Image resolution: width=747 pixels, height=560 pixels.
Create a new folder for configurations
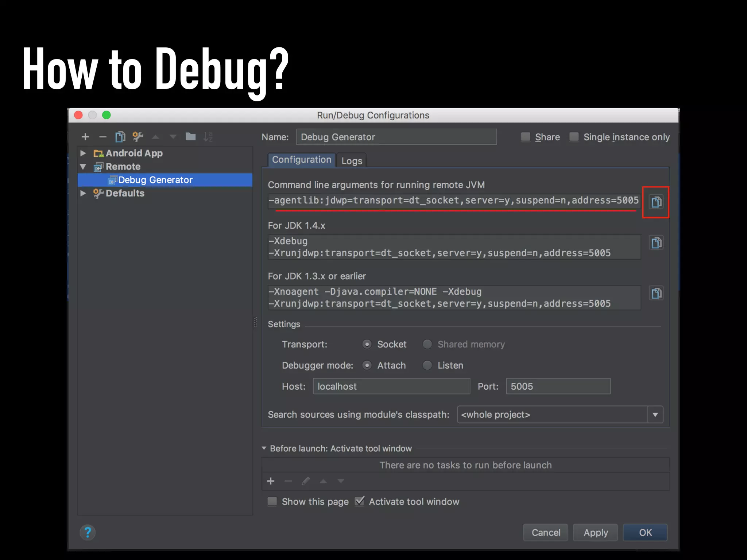(190, 137)
